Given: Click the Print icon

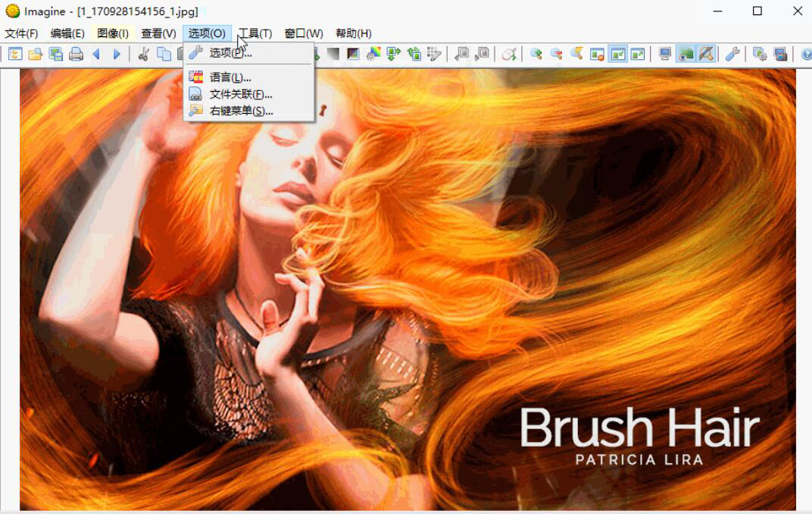Looking at the screenshot, I should point(76,54).
